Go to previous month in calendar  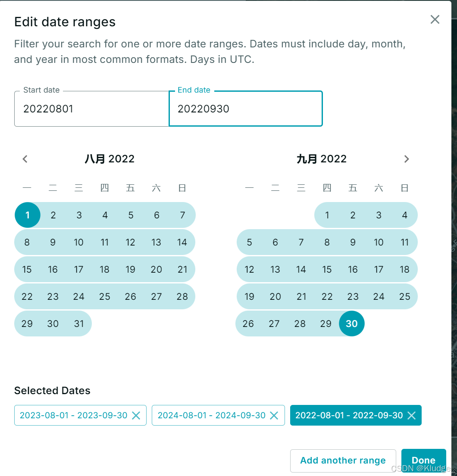25,159
